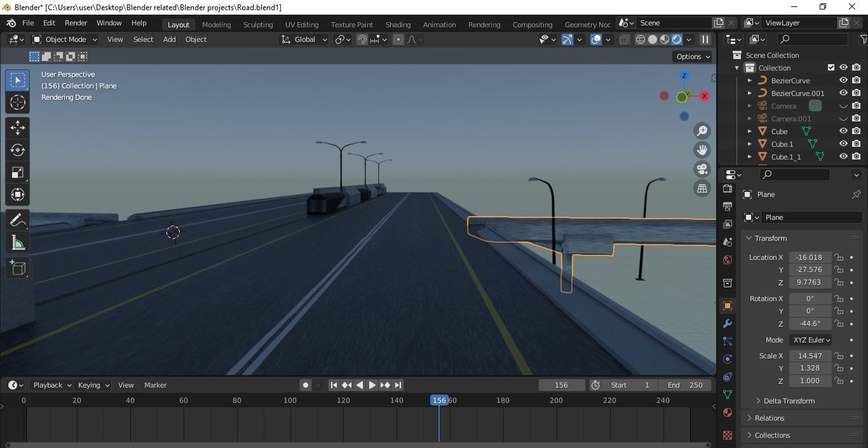Image resolution: width=868 pixels, height=448 pixels.
Task: Toggle X-ray mode in viewport header
Action: (625, 39)
